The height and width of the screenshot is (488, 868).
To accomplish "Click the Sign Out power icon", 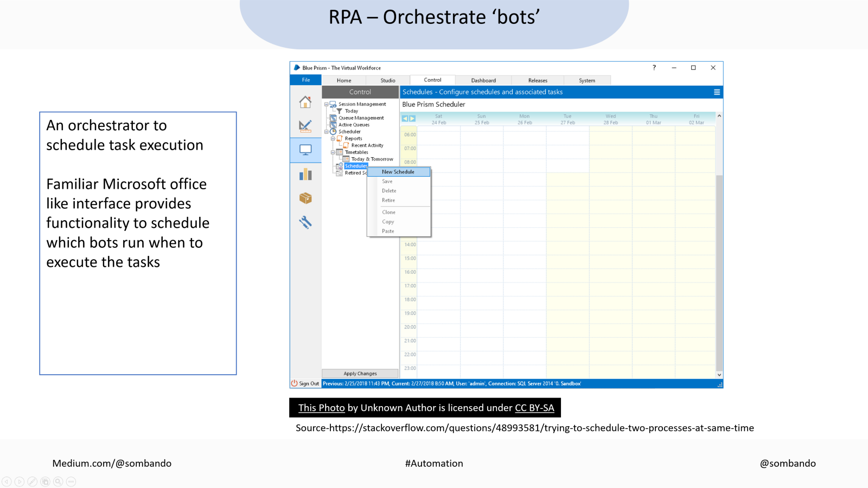I will tap(295, 383).
